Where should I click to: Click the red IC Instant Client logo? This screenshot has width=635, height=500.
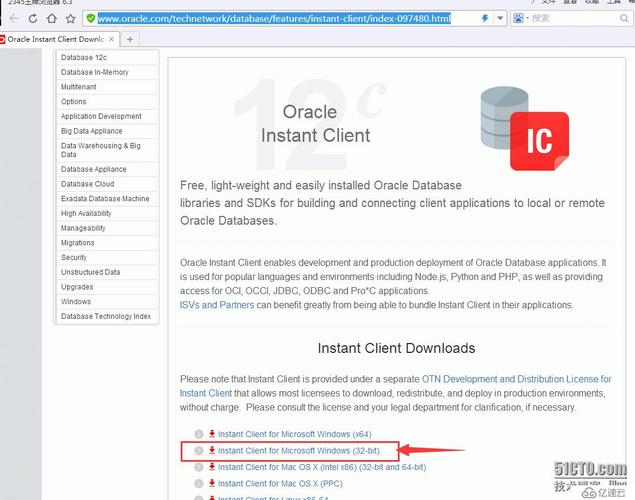point(539,141)
